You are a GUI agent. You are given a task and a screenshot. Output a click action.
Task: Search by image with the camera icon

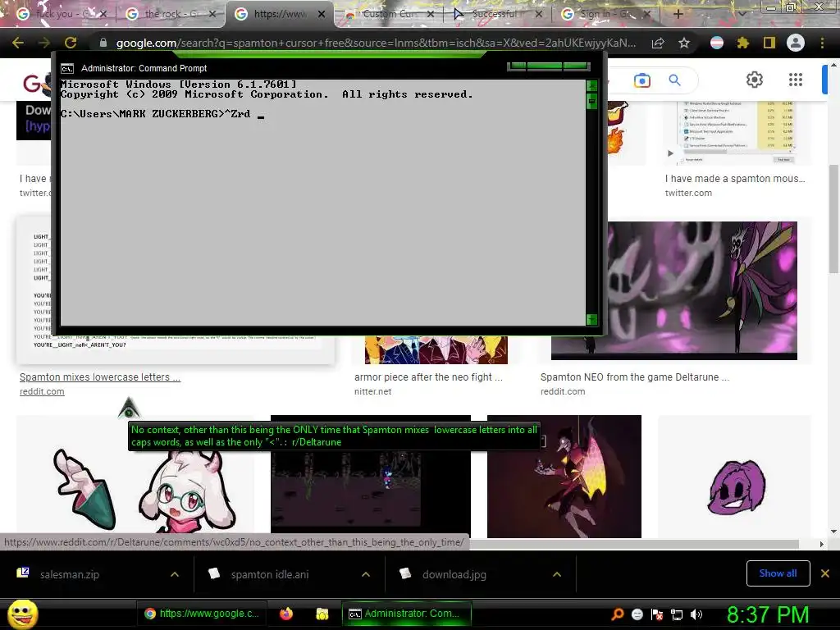[641, 80]
